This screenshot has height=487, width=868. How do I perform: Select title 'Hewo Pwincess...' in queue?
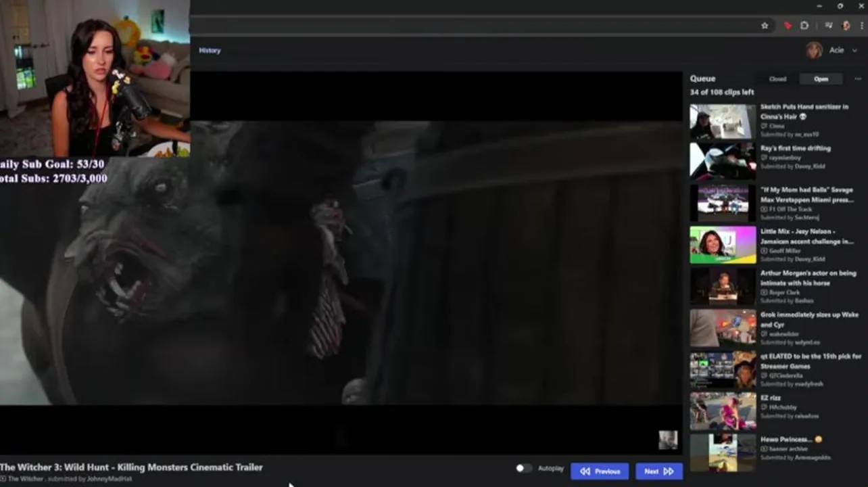[x=791, y=439]
